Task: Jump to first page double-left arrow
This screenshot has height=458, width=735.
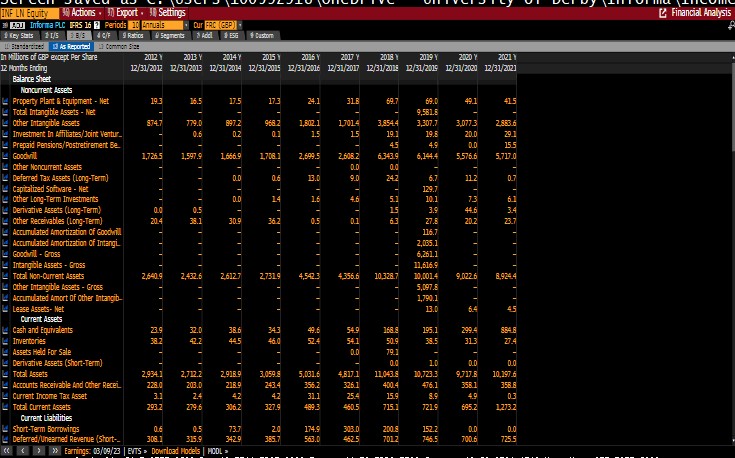Action: click(7, 451)
